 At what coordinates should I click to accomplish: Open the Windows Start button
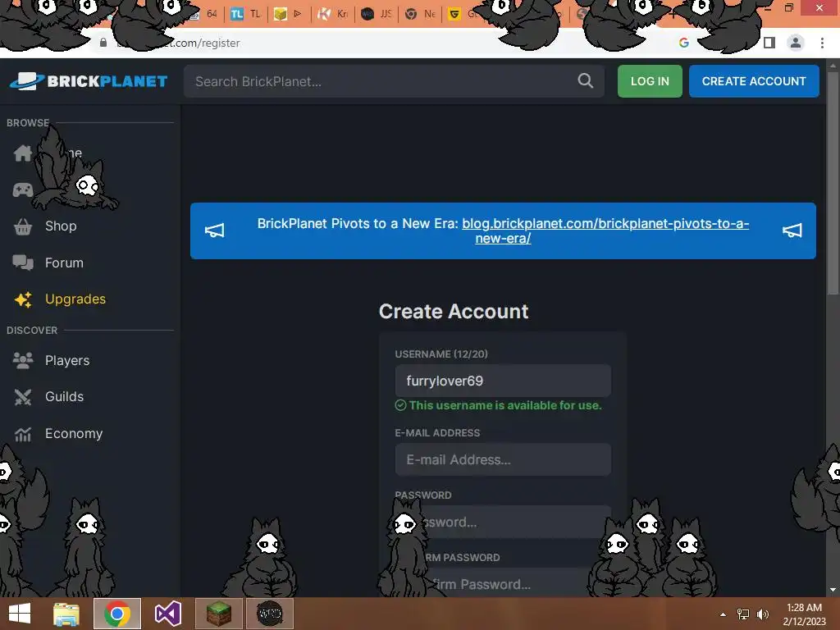click(20, 614)
